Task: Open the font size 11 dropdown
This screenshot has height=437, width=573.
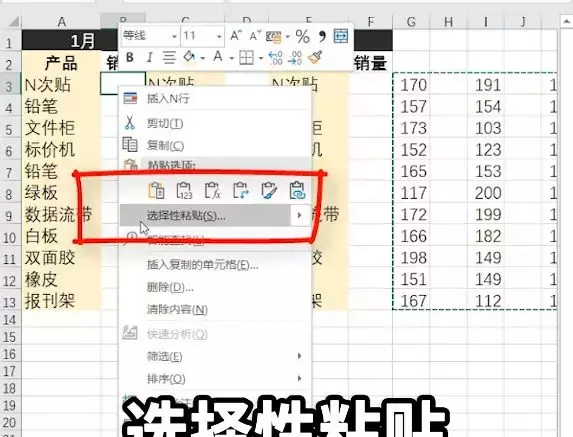Action: pos(219,36)
